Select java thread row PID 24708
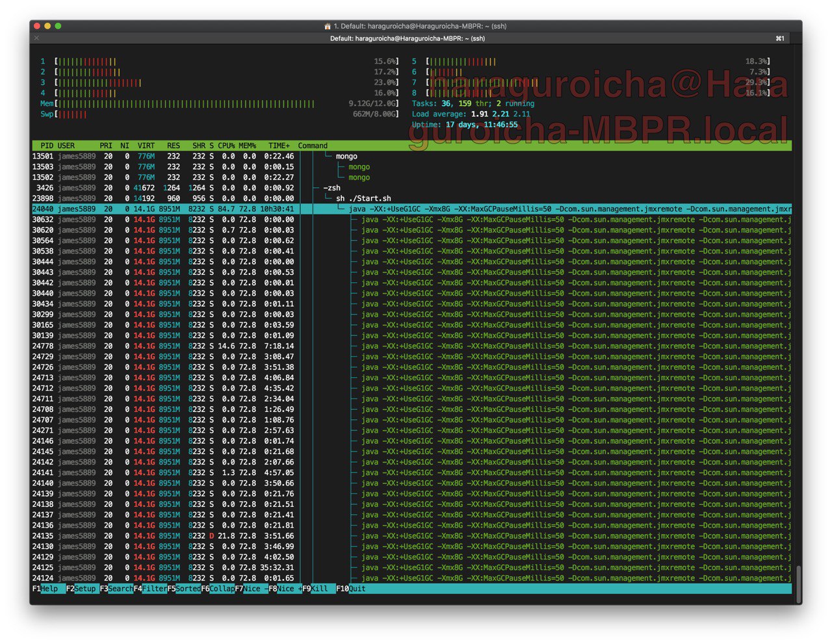832x644 pixels. coord(411,409)
